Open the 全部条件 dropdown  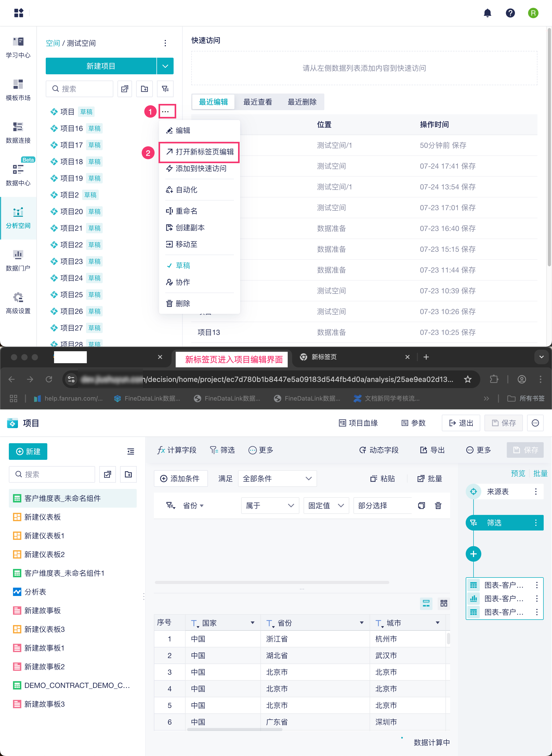click(277, 479)
